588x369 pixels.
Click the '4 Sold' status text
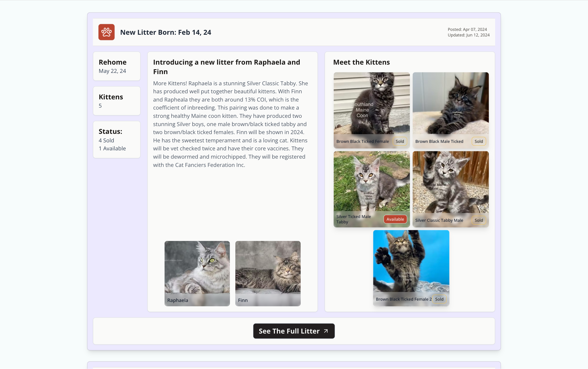coord(106,140)
